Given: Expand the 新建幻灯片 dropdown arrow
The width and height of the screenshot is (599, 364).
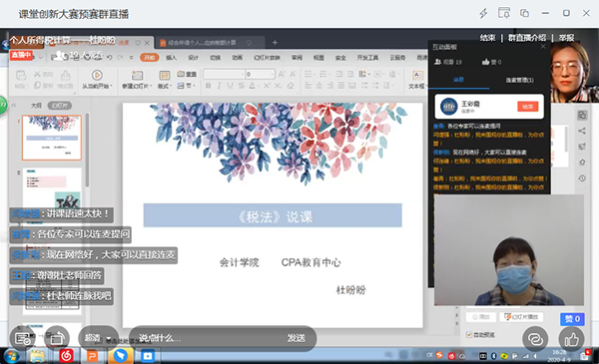Looking at the screenshot, I should tap(152, 86).
